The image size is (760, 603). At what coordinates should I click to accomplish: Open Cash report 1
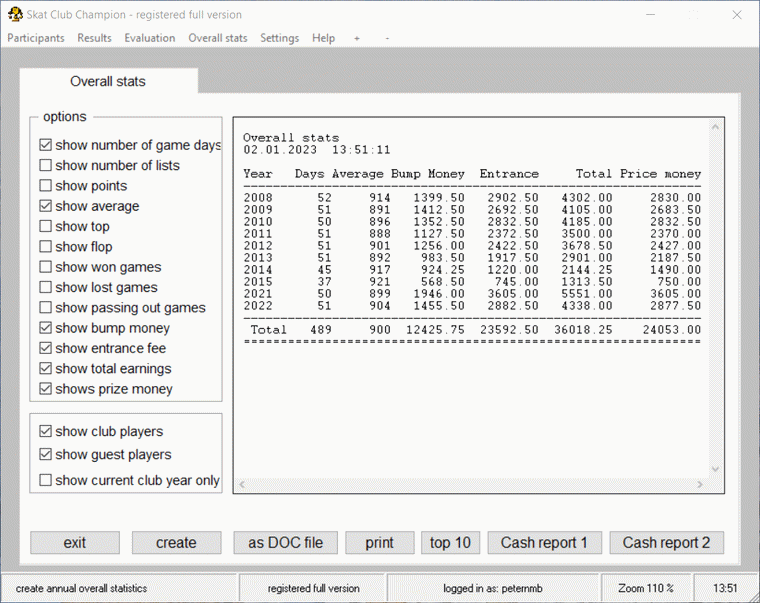(544, 542)
